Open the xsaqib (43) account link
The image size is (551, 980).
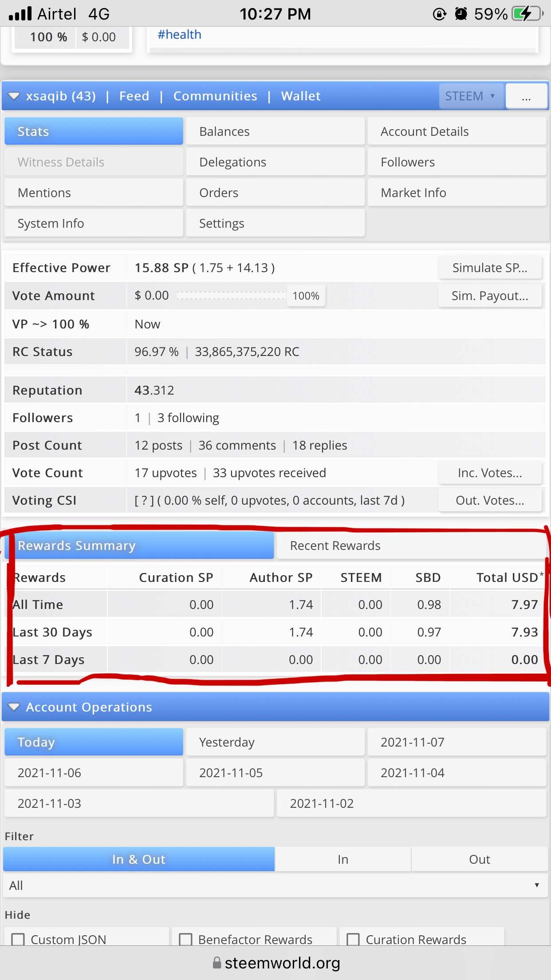61,96
